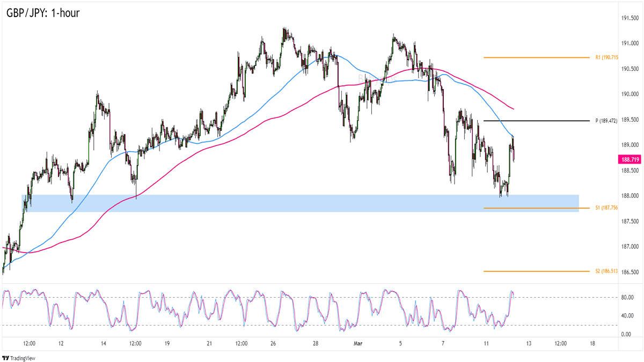
Task: Click the 186.500 price axis label
Action: 629,272
